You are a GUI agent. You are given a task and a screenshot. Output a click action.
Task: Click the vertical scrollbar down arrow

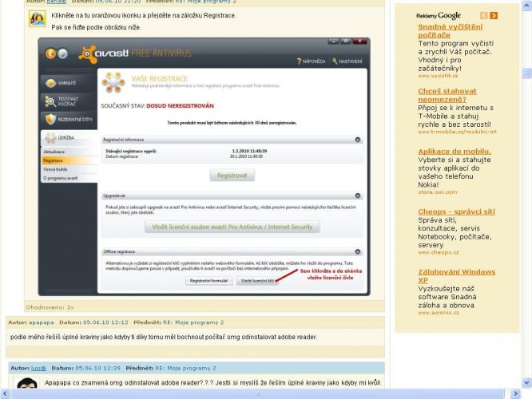tap(526, 383)
